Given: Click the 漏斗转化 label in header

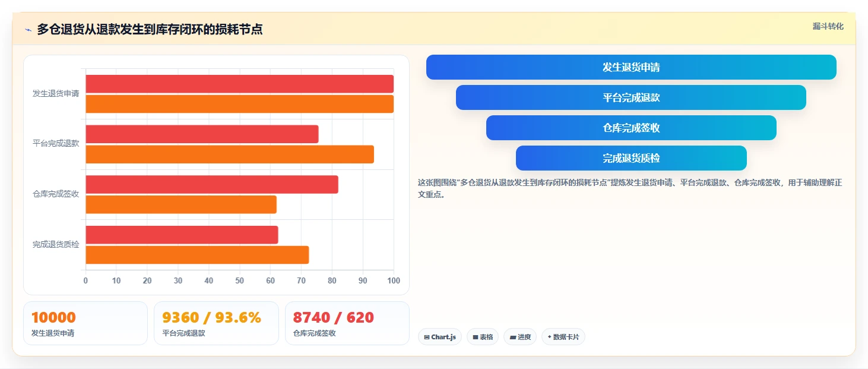Looking at the screenshot, I should (828, 26).
